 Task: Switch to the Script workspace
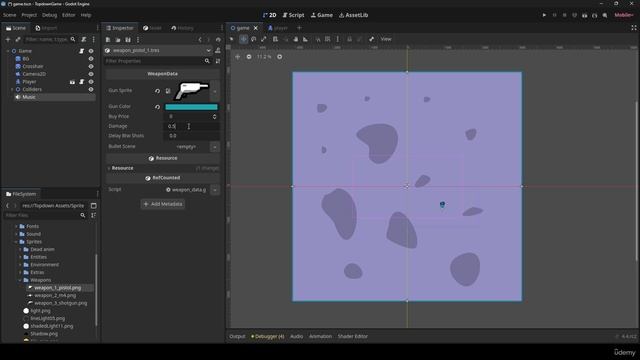(293, 15)
